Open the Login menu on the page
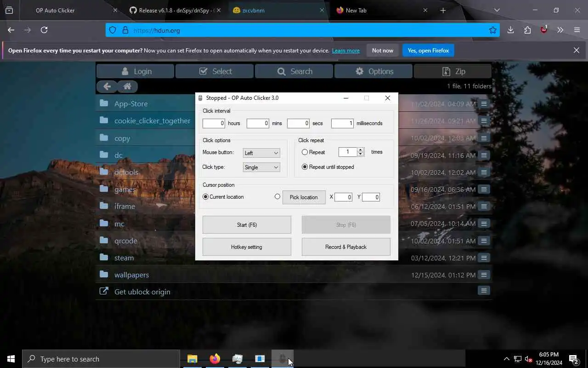 [136, 71]
